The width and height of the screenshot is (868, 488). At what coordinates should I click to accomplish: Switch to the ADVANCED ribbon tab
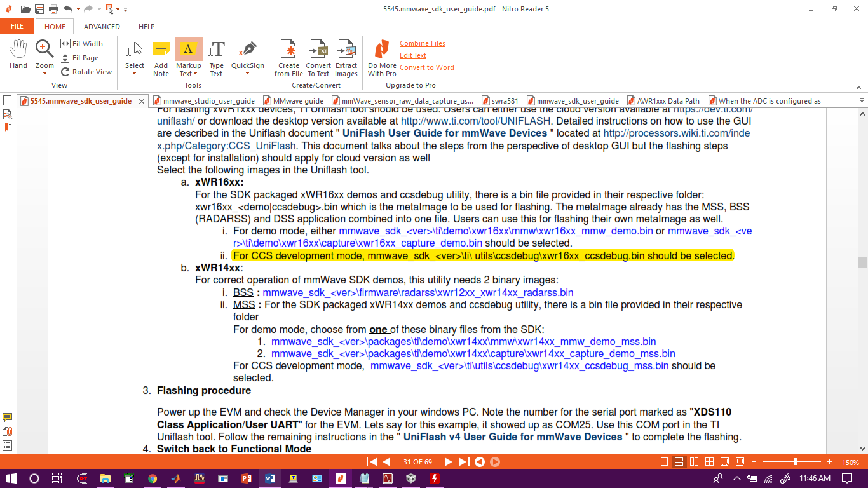102,27
